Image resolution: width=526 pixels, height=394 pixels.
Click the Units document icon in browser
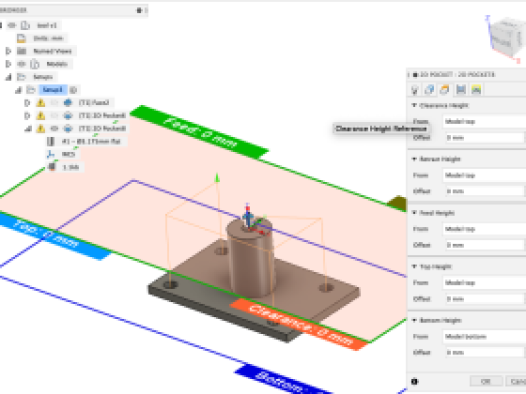21,38
